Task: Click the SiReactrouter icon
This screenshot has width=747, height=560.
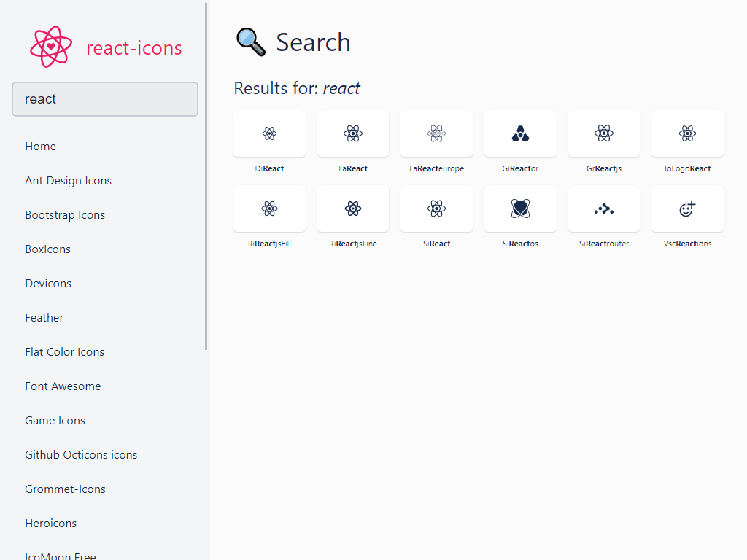Action: coord(603,209)
